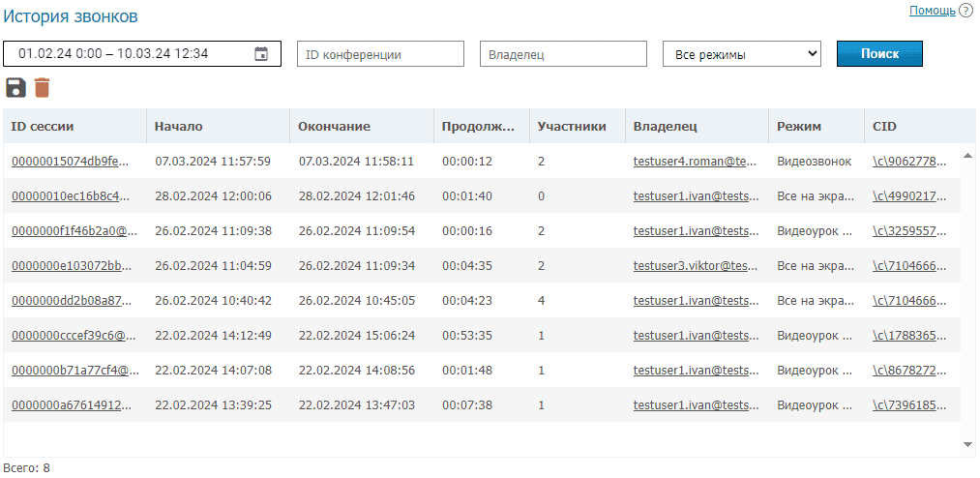The image size is (980, 478).
Task: Open CID \c\7396185... link
Action: click(909, 405)
